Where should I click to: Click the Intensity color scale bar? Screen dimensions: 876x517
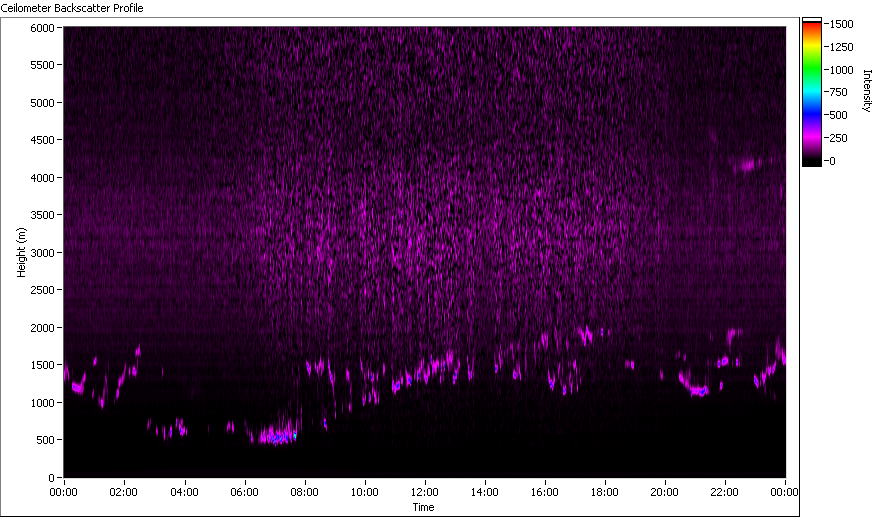pyautogui.click(x=812, y=92)
